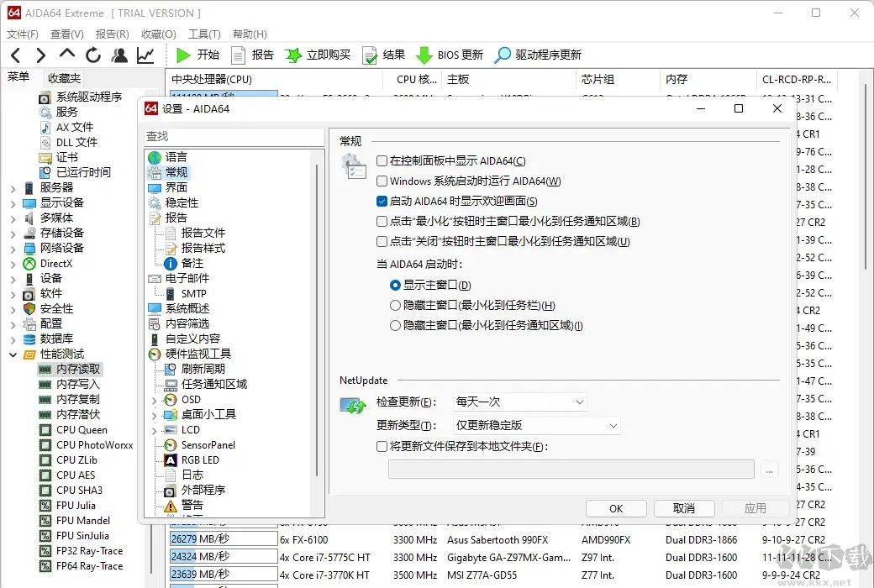Open the 更新类型 dropdown
The height and width of the screenshot is (588, 874).
tap(614, 425)
